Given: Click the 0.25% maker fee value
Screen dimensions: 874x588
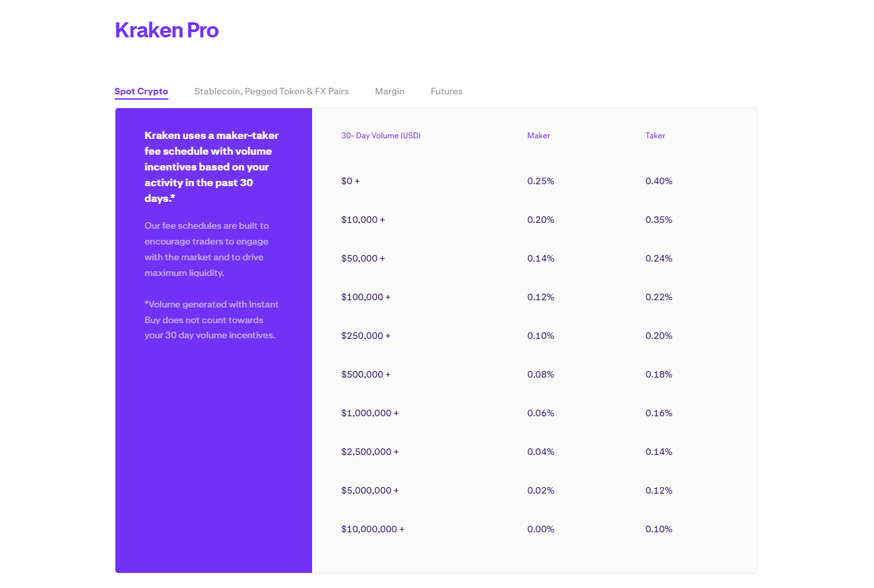Looking at the screenshot, I should (x=540, y=181).
